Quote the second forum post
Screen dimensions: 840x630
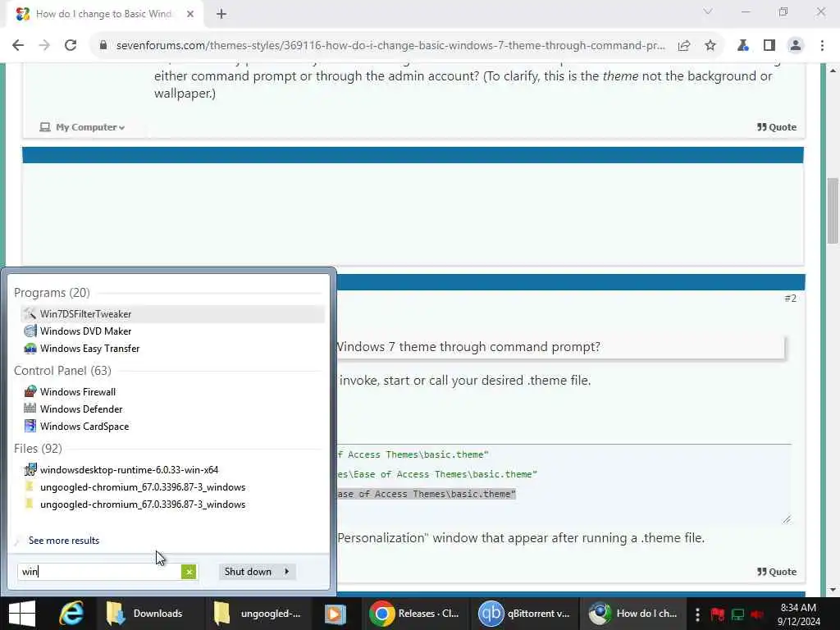tap(777, 572)
